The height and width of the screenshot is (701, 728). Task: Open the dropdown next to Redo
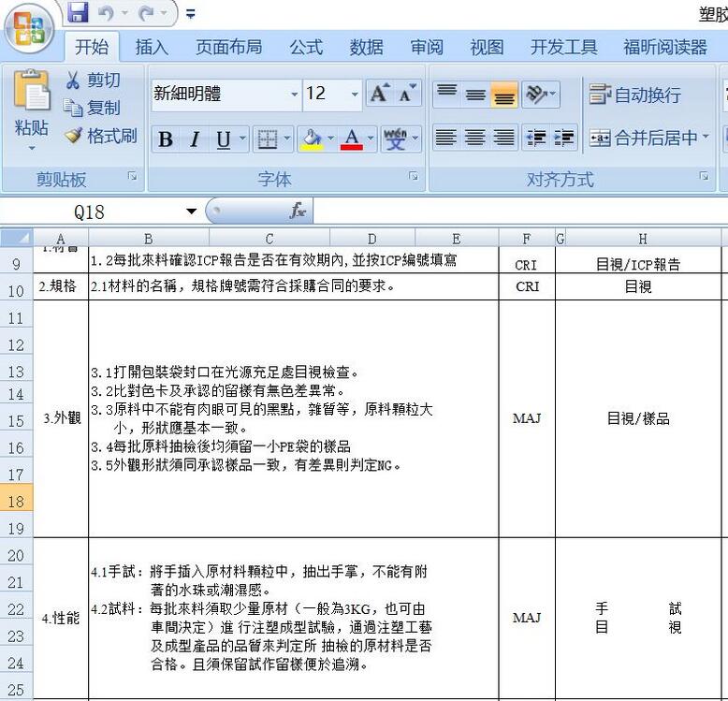pos(164,13)
